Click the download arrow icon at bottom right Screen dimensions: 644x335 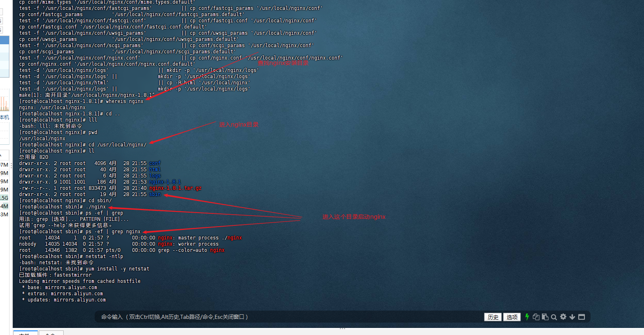pos(572,317)
